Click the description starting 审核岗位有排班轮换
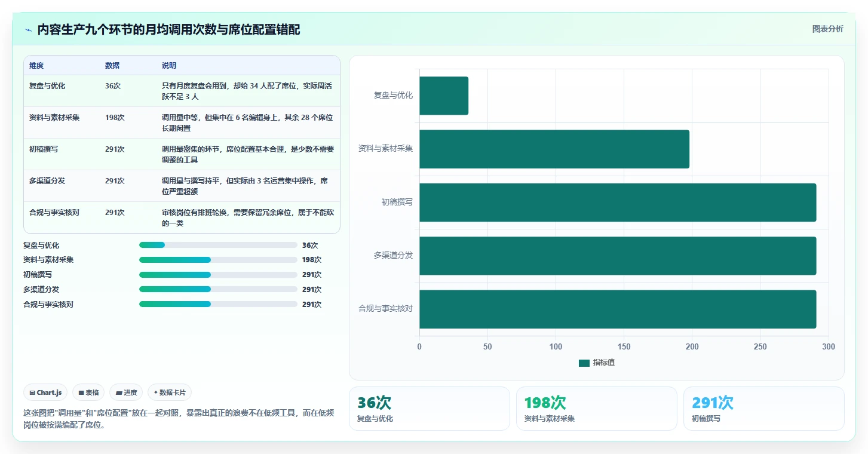This screenshot has height=454, width=868. (x=248, y=218)
